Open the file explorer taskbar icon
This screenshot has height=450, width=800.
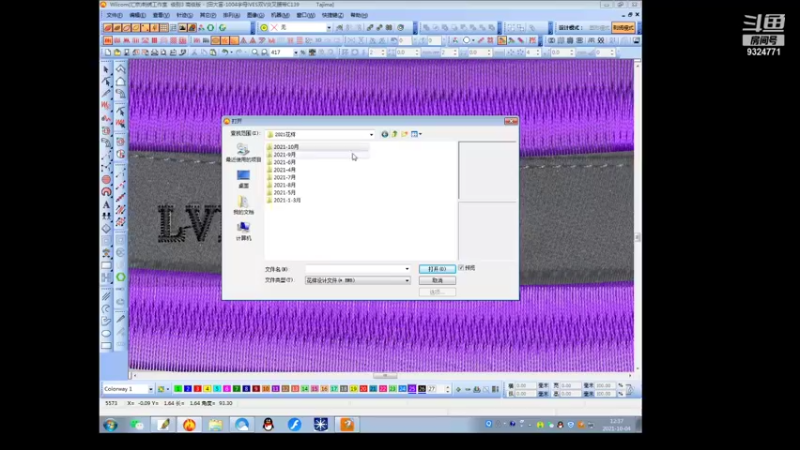215,424
